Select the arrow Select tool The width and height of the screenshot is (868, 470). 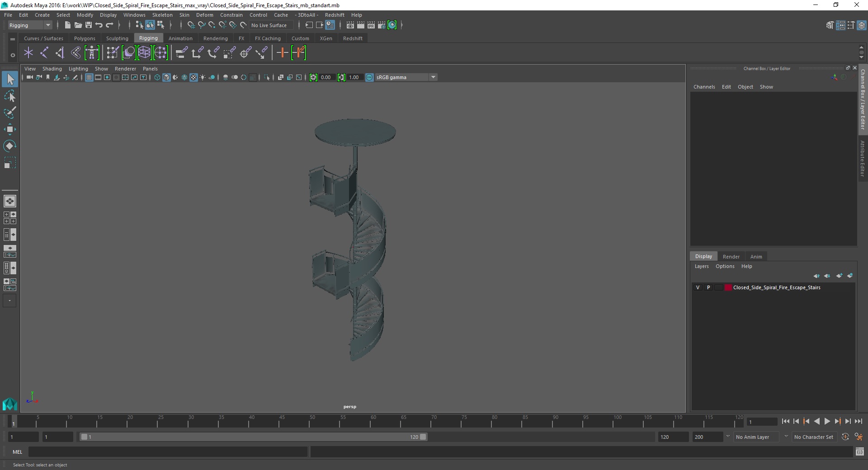(10, 80)
